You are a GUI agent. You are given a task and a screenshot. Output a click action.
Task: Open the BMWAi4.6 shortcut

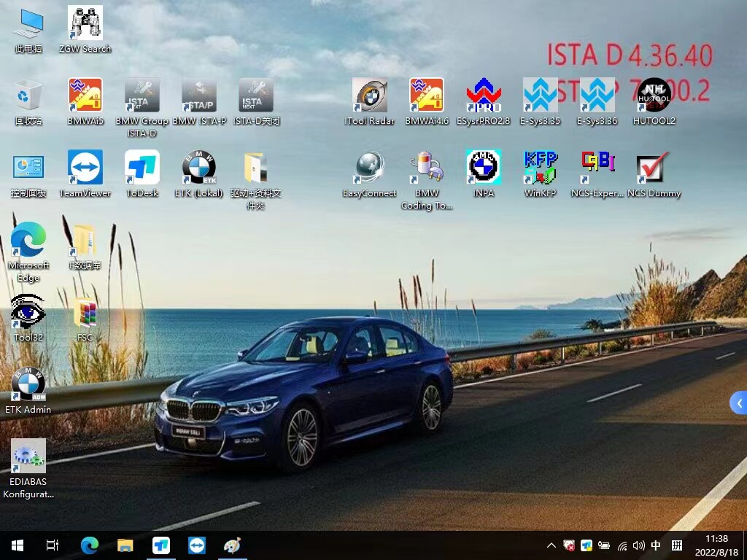click(x=426, y=102)
